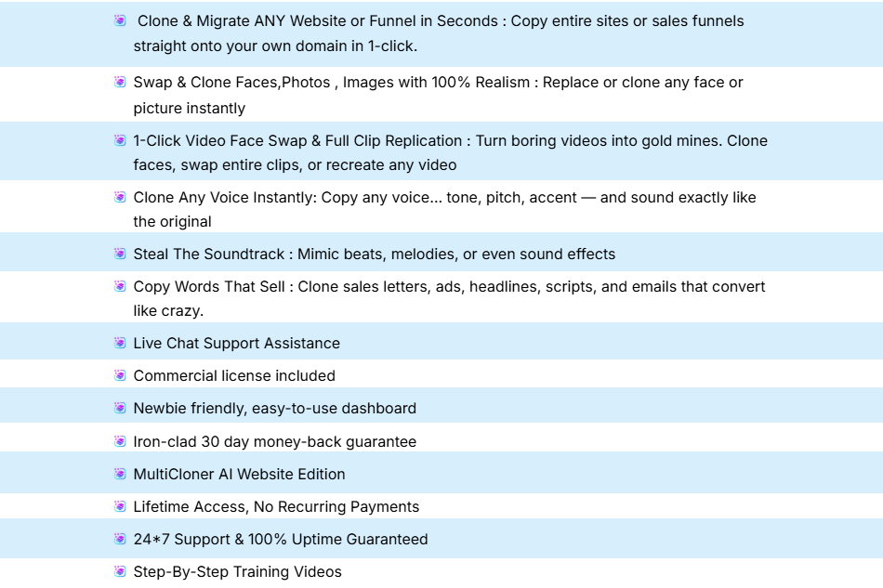The image size is (883, 588).
Task: Click bullet icon next to Clone Any Voice Instantly
Action: pos(120,197)
